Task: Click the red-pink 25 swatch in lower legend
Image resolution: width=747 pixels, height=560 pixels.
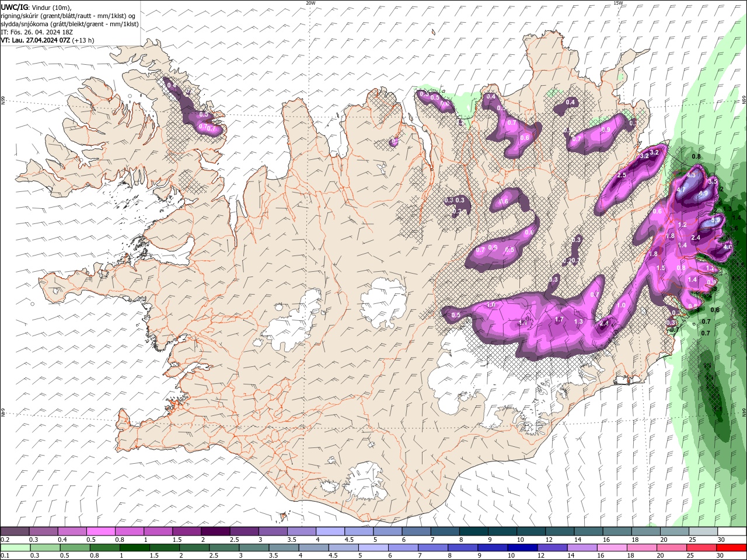Action: [701, 548]
